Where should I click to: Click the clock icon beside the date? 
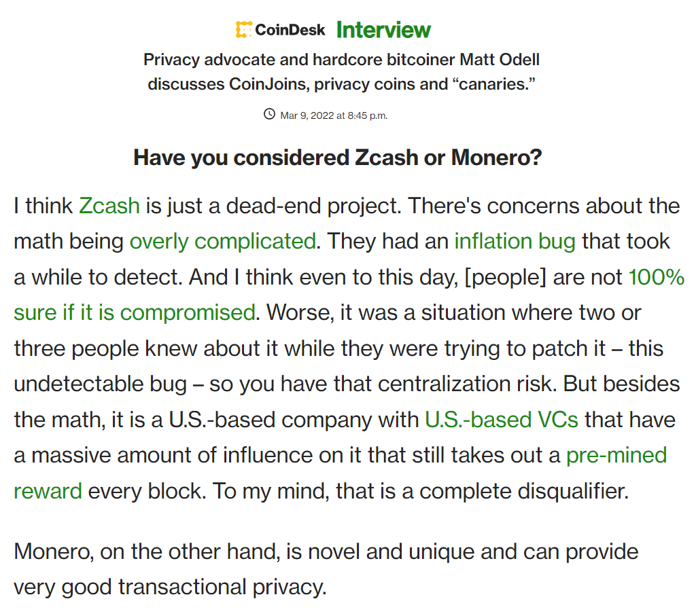click(269, 114)
